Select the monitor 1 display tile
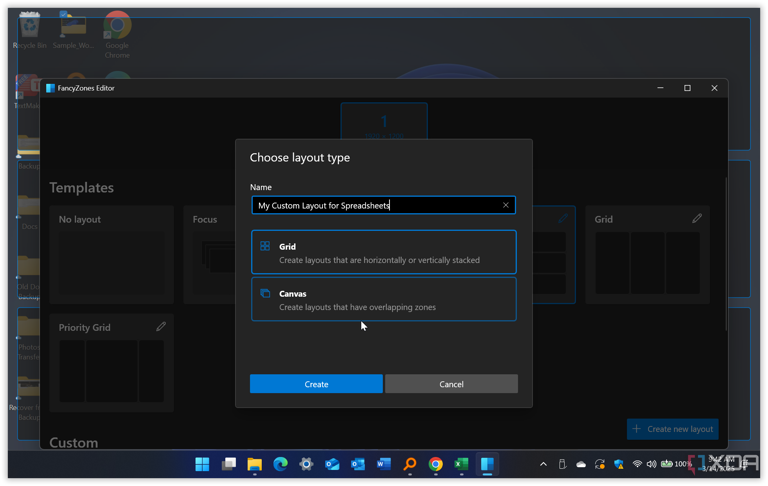The width and height of the screenshot is (768, 486). coord(384,122)
